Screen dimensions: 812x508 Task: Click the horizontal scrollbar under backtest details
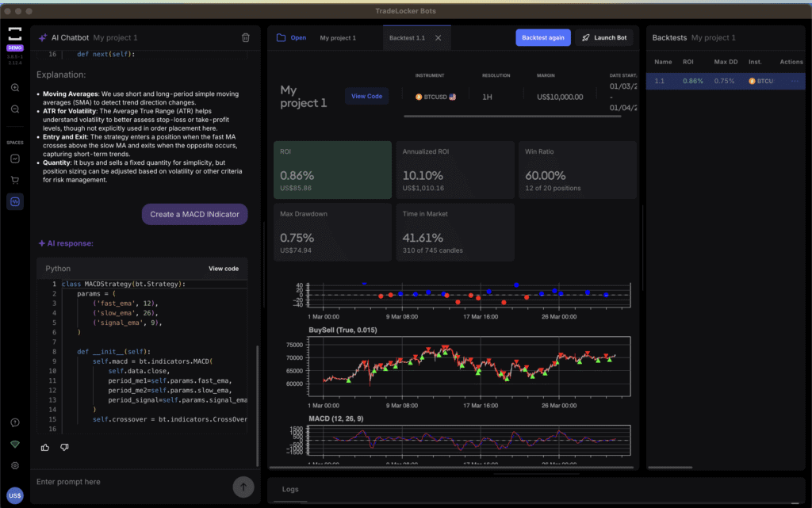tap(512, 116)
